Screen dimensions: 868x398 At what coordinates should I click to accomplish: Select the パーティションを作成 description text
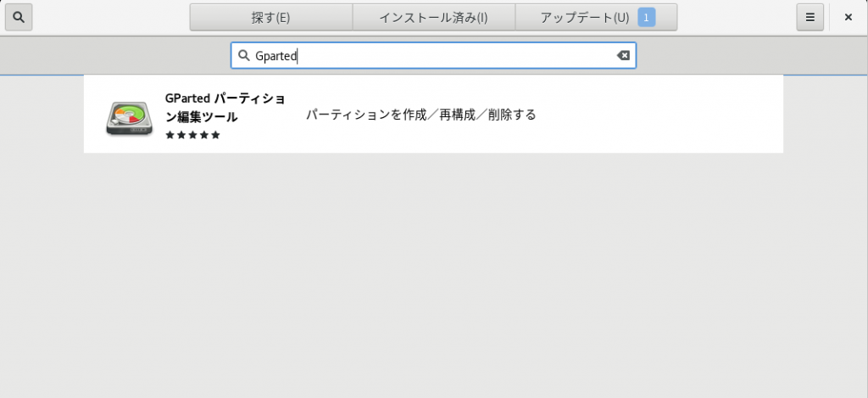click(x=420, y=115)
